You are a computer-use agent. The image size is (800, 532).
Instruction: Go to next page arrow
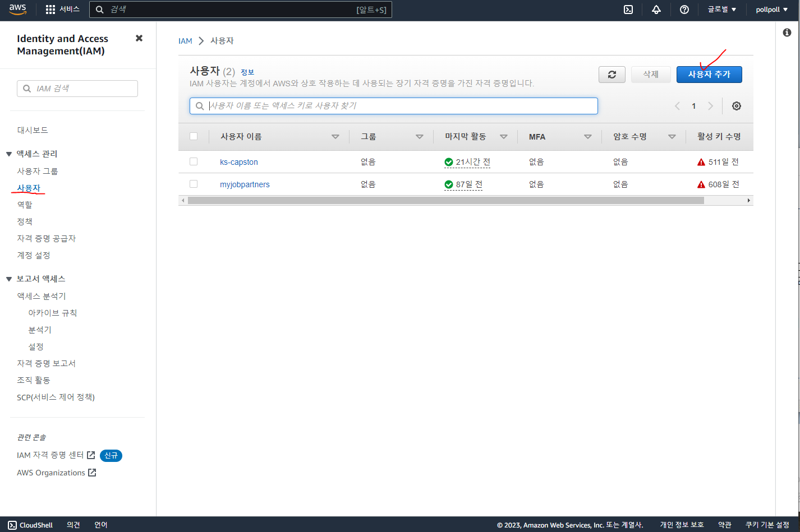tap(710, 106)
